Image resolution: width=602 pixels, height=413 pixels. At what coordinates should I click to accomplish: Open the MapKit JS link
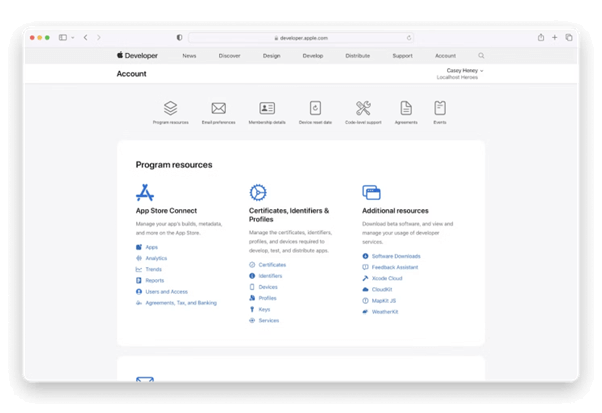pos(384,301)
